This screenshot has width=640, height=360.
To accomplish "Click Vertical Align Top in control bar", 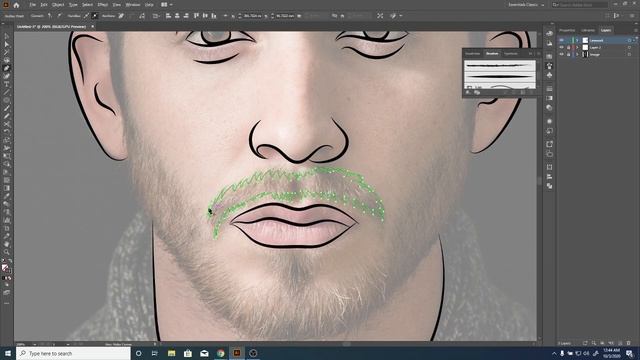I will pyautogui.click(x=196, y=16).
